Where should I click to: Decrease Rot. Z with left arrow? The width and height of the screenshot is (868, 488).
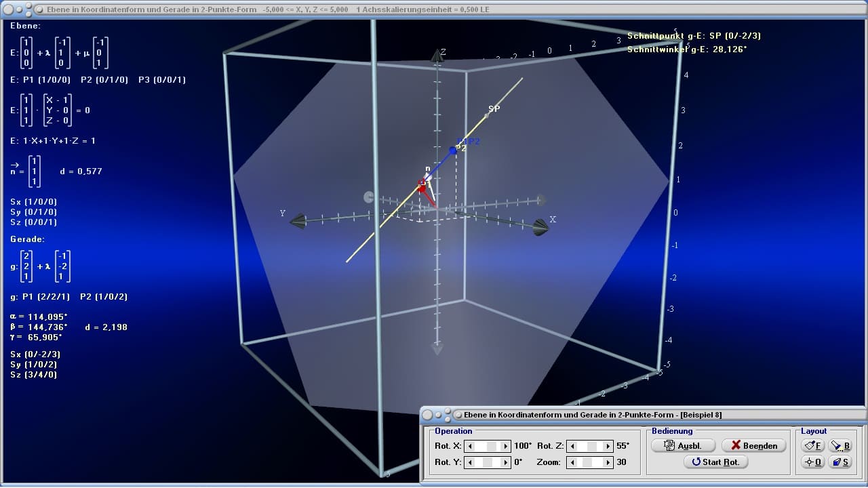tap(572, 446)
